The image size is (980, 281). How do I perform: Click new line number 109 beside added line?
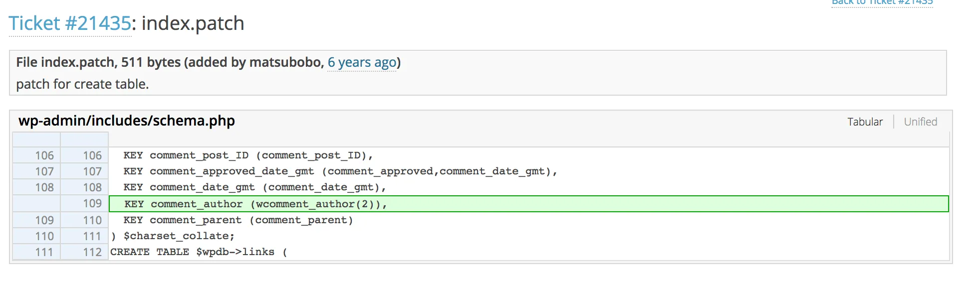click(92, 204)
